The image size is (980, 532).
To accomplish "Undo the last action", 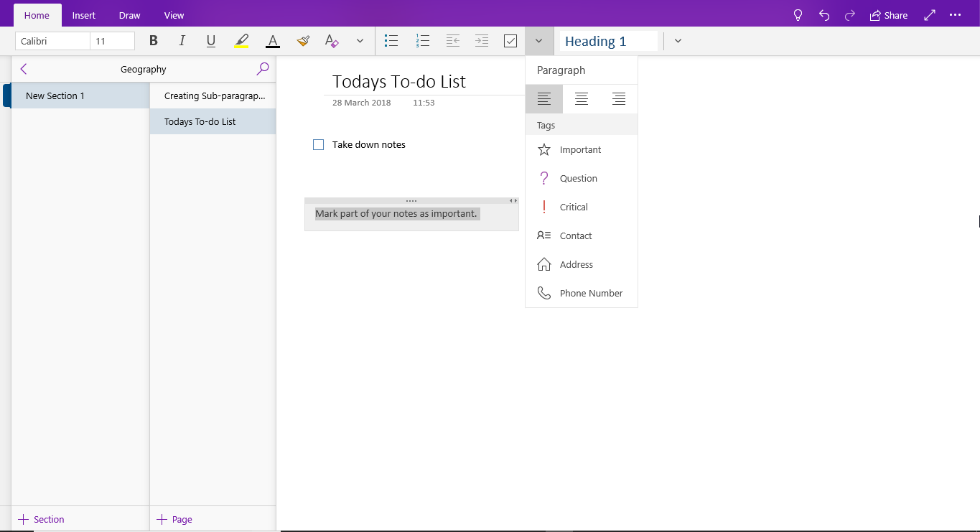I will [824, 15].
